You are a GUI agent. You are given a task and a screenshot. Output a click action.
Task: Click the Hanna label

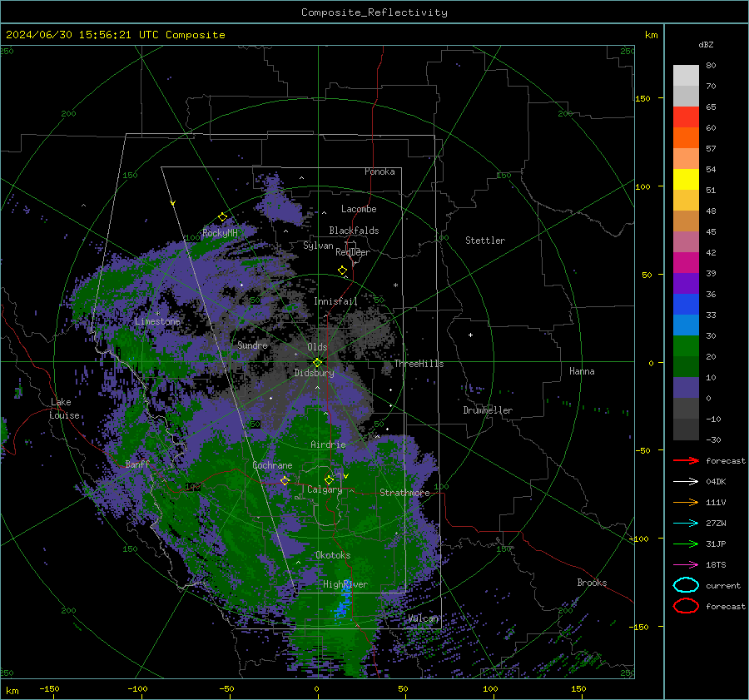click(x=582, y=371)
